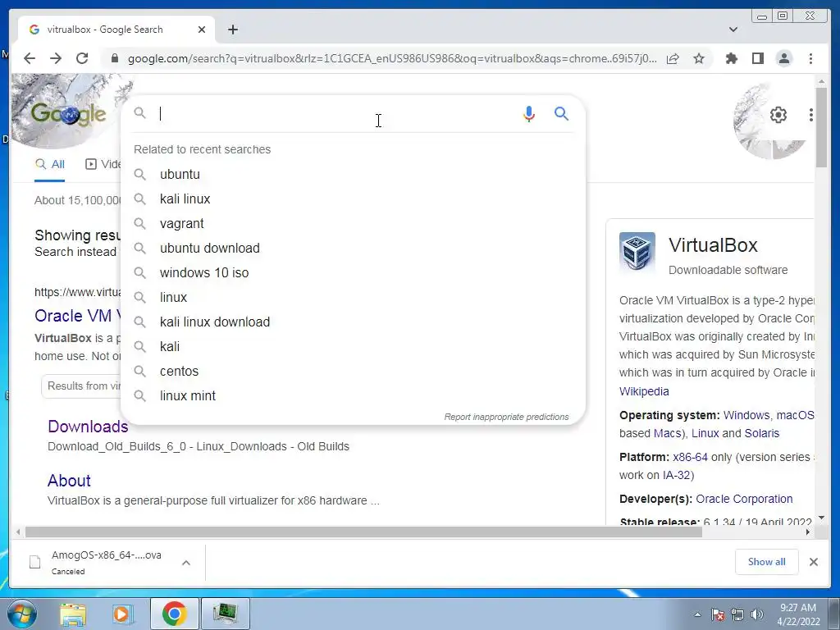
Task: Open the volume speaker tray icon
Action: point(756,614)
